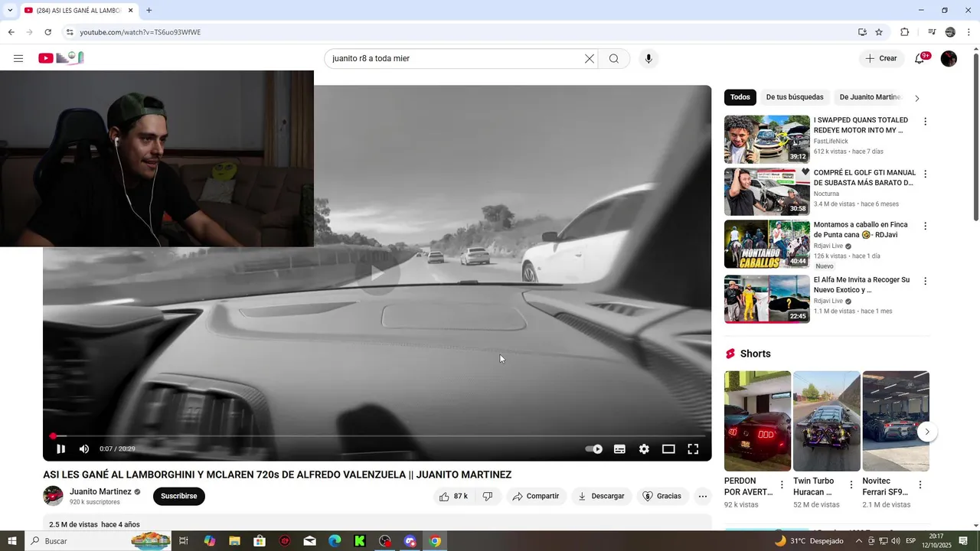Viewport: 980px width, 551px height.
Task: Download the video with Descargar
Action: click(602, 497)
